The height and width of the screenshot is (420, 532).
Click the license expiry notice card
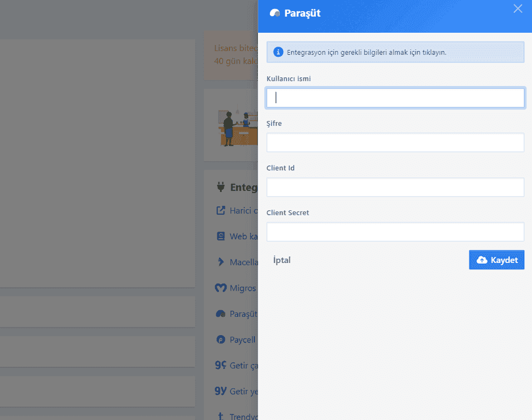click(231, 55)
